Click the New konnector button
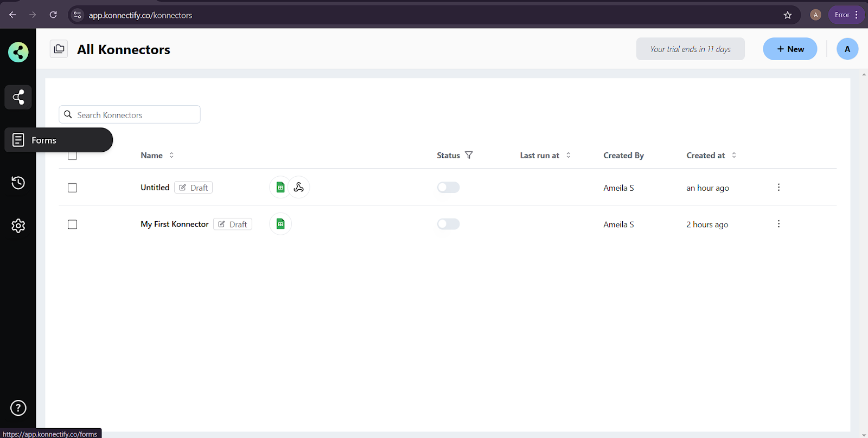868x438 pixels. 790,49
